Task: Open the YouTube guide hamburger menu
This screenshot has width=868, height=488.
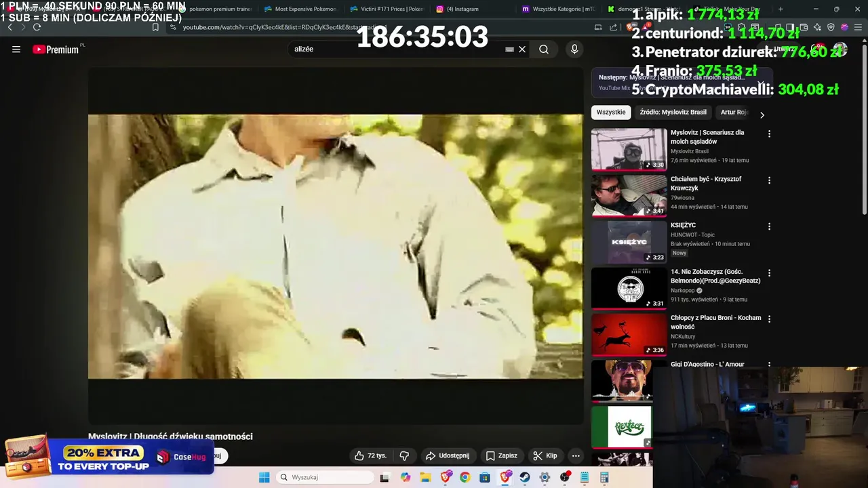Action: tap(16, 49)
